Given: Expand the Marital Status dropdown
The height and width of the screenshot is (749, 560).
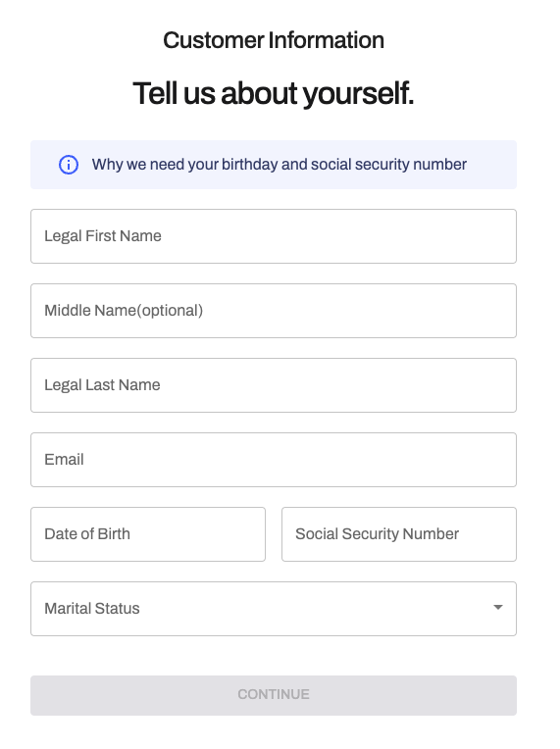Looking at the screenshot, I should pyautogui.click(x=274, y=609).
